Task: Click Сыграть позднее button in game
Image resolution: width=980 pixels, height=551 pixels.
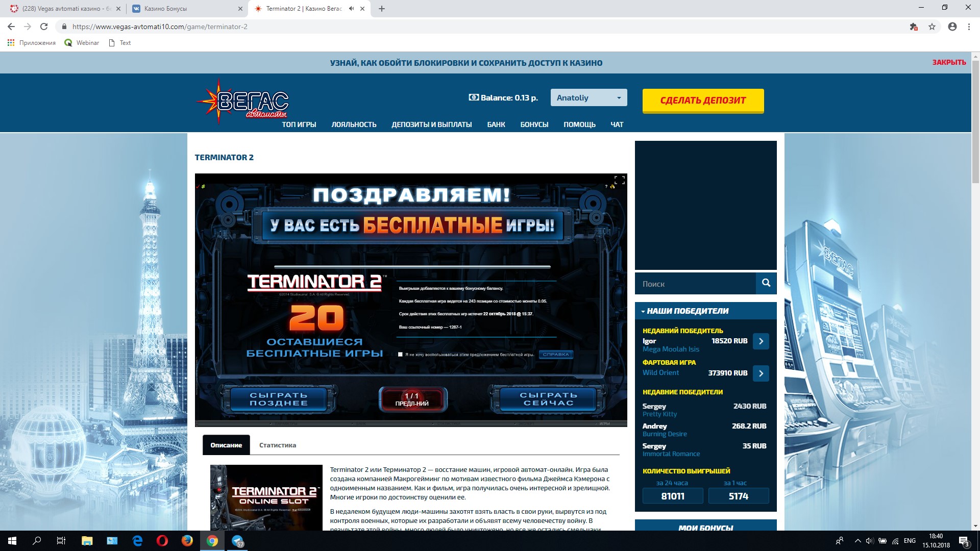Action: 278,399
